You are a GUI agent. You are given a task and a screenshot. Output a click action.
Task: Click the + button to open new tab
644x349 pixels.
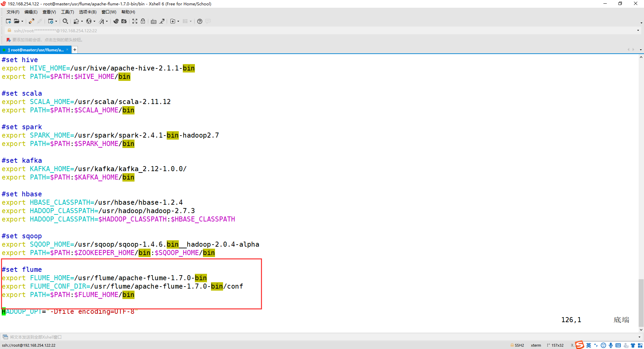click(x=74, y=50)
